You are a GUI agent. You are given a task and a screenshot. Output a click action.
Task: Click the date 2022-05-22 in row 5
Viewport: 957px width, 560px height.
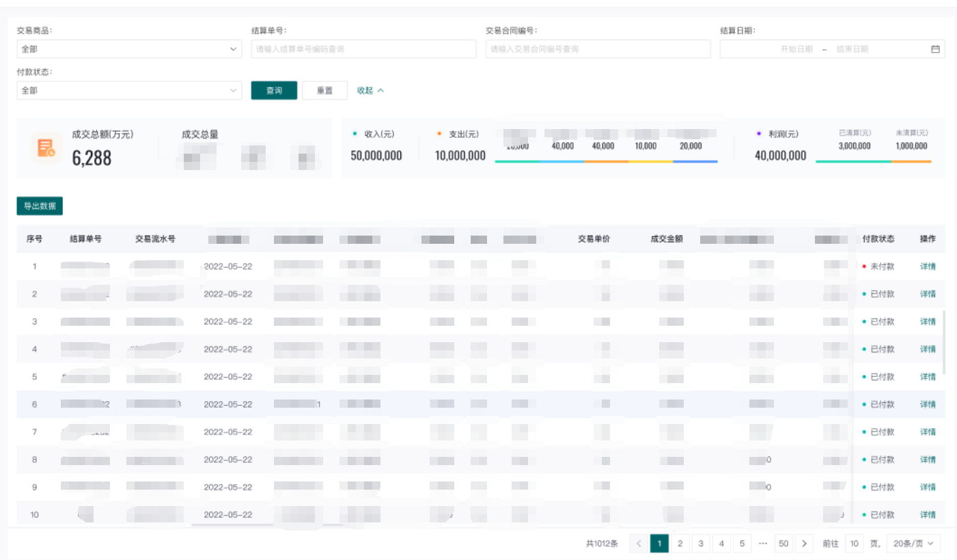point(228,377)
